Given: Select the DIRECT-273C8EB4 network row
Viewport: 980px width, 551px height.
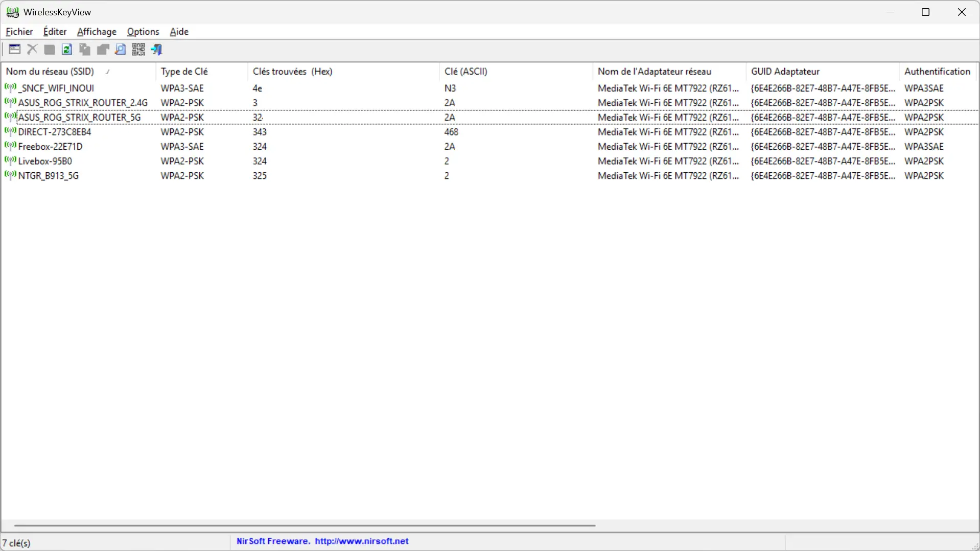Looking at the screenshot, I should [490, 131].
